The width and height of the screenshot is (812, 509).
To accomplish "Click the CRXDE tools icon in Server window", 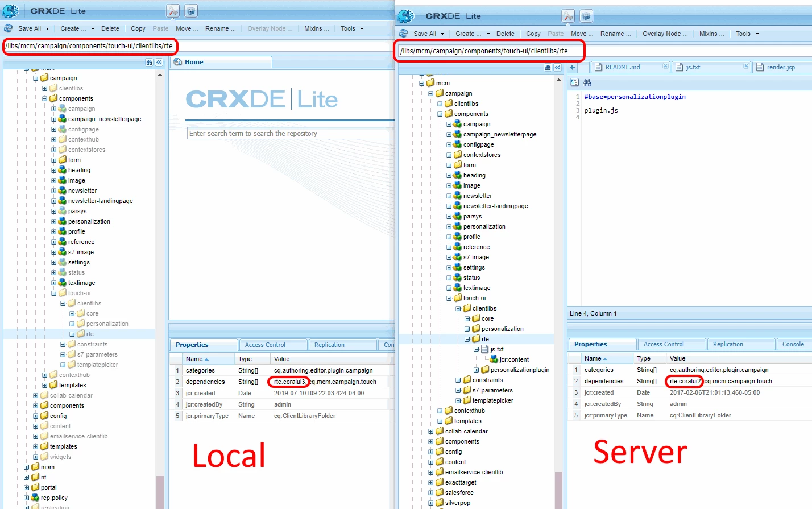I will tap(568, 16).
